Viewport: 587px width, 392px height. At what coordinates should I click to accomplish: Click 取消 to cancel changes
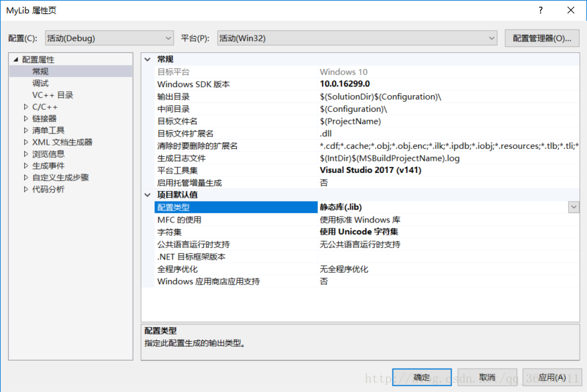(488, 377)
